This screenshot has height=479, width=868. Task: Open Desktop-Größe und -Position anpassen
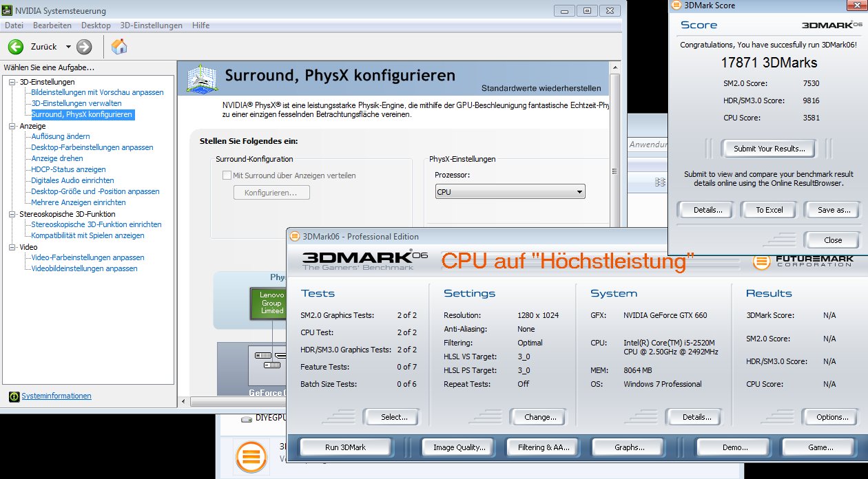(95, 191)
